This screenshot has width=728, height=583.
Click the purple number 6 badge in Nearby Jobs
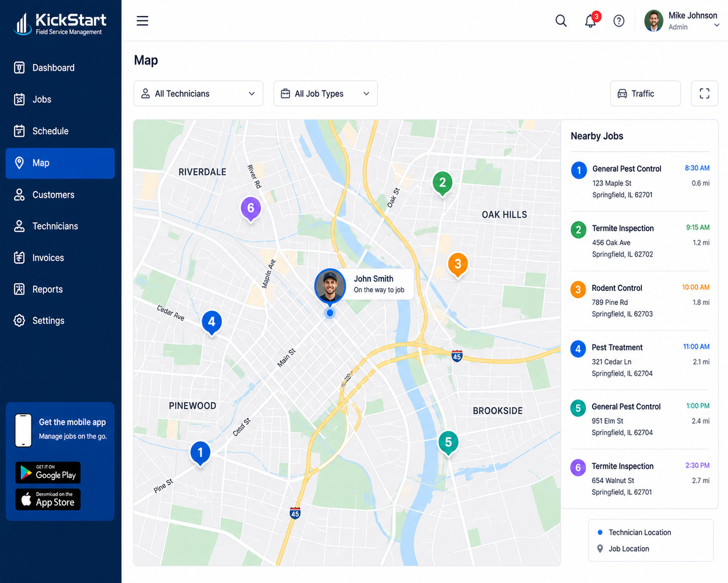tap(578, 468)
